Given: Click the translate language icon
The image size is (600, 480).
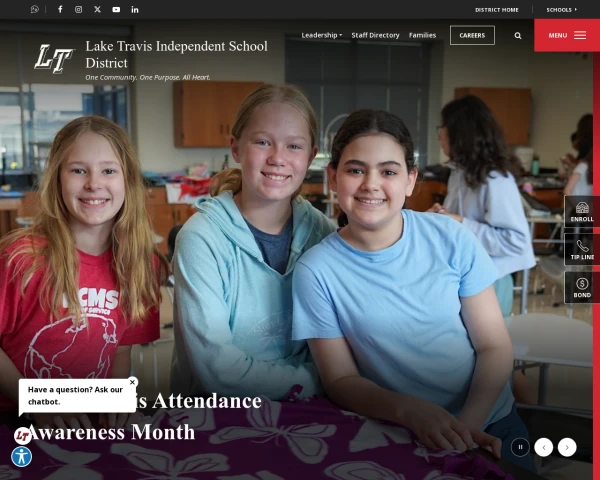Looking at the screenshot, I should pos(35,9).
